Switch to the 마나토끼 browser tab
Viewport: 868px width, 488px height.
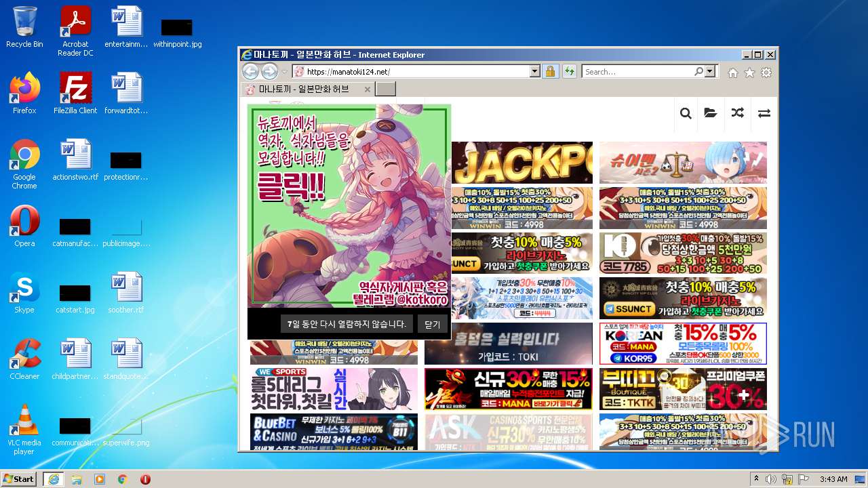pos(304,89)
